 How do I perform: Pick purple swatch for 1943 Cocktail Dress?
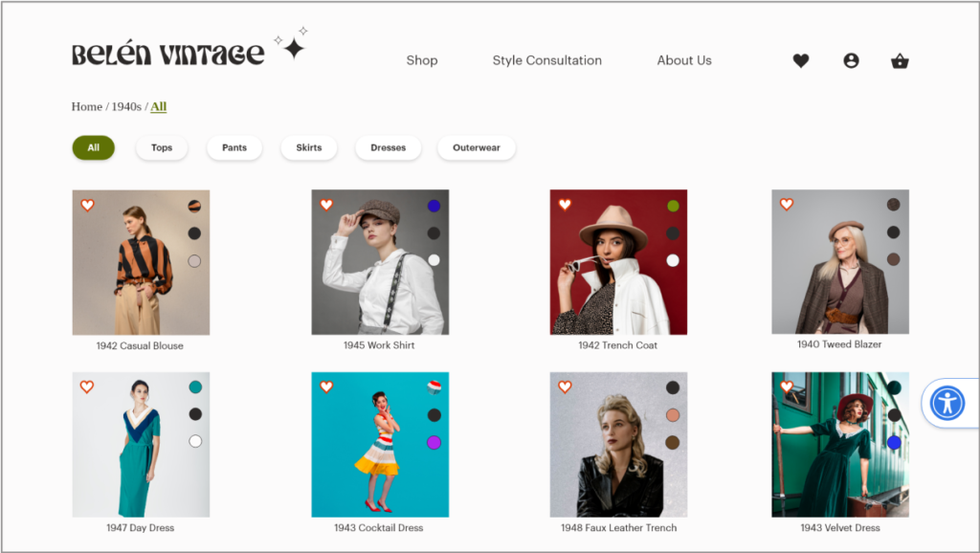pos(434,442)
